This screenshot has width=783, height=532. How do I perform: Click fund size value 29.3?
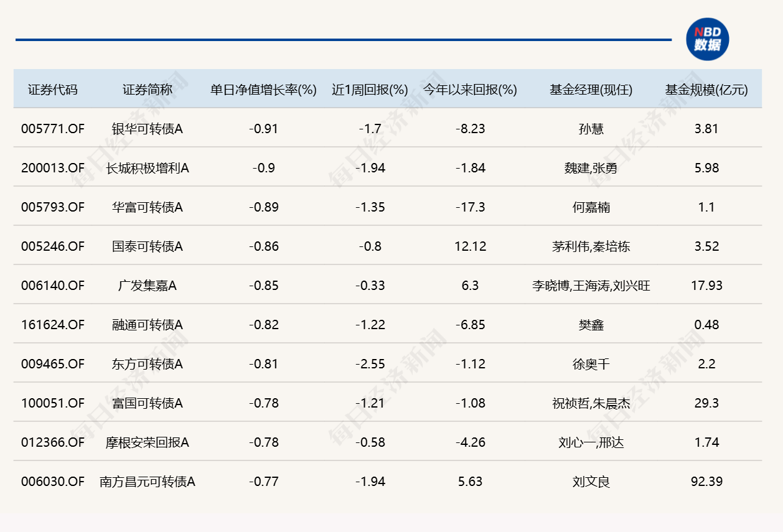click(x=706, y=403)
